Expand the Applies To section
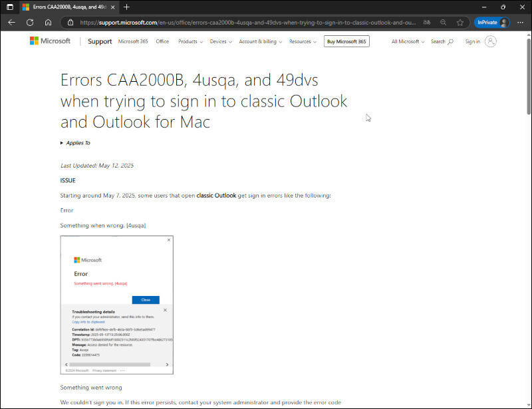532x409 pixels. [75, 143]
